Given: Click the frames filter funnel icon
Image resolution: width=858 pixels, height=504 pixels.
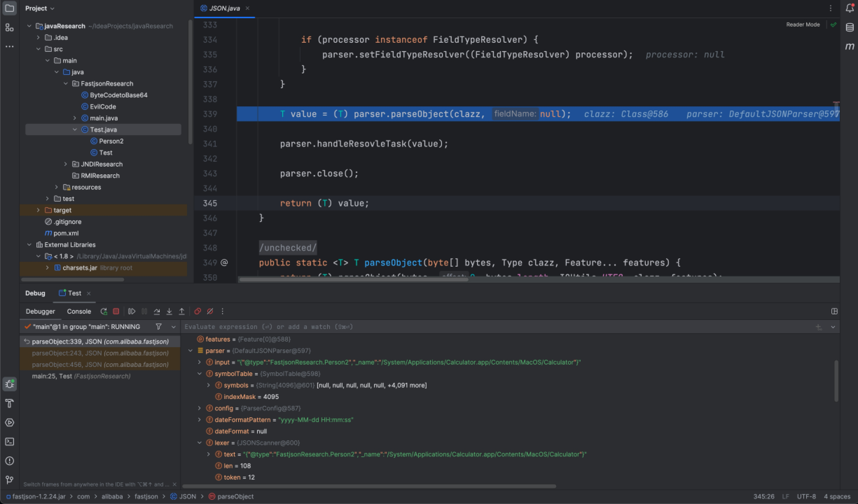Looking at the screenshot, I should point(159,327).
